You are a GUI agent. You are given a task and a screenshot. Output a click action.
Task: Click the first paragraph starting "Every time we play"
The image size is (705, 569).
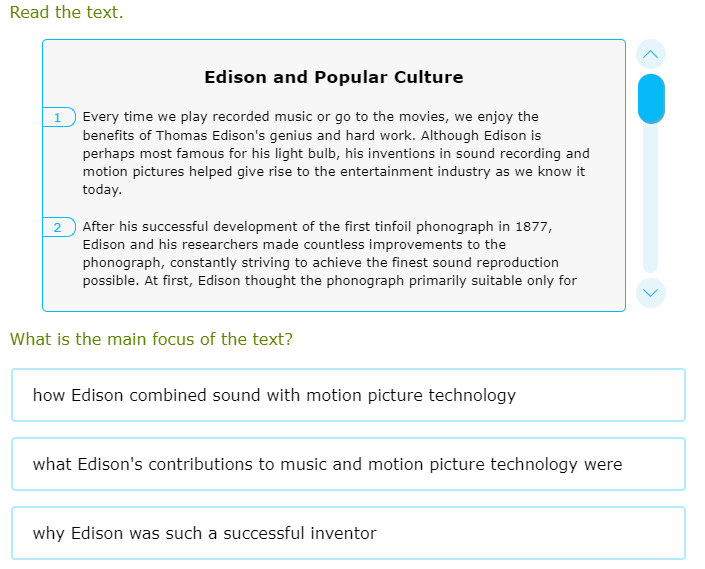(x=335, y=153)
